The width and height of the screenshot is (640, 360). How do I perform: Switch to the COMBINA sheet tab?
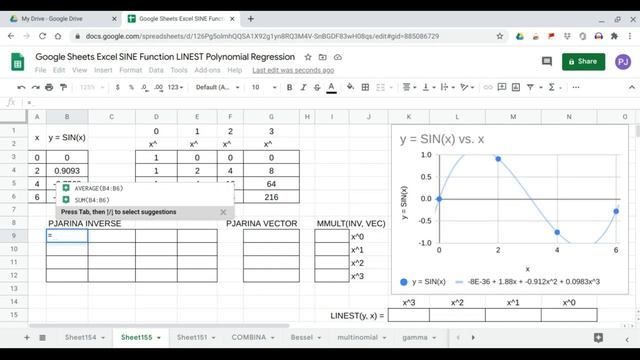pos(249,338)
